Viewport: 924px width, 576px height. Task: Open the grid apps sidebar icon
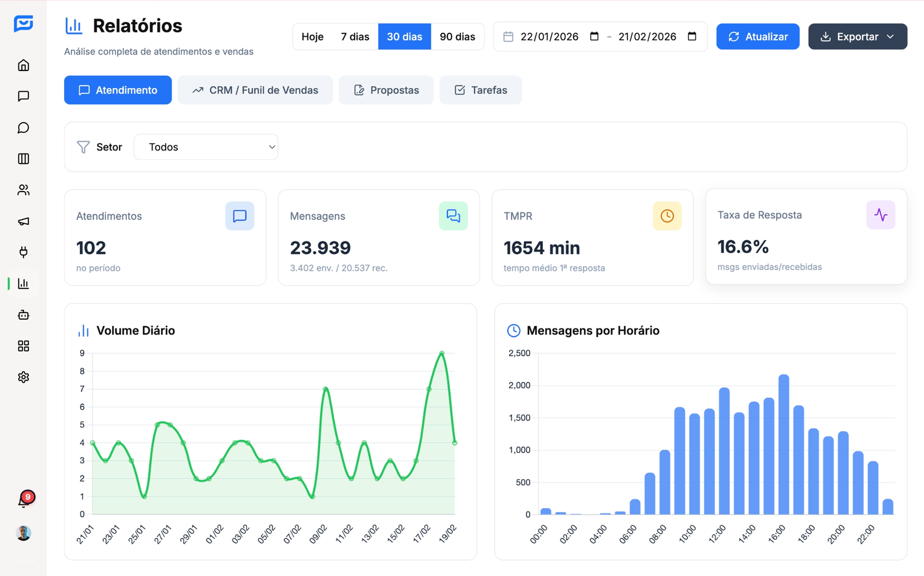[23, 346]
